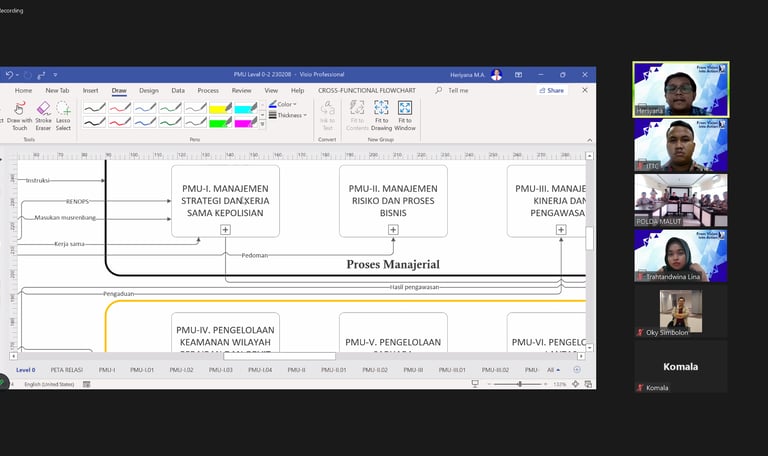Screen dimensions: 768x456
Task: Click the Share button
Action: (552, 91)
